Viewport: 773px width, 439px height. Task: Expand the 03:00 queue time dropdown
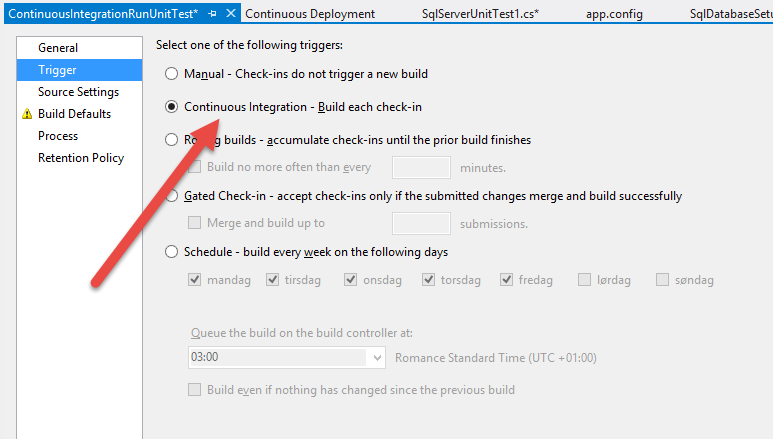pyautogui.click(x=376, y=357)
